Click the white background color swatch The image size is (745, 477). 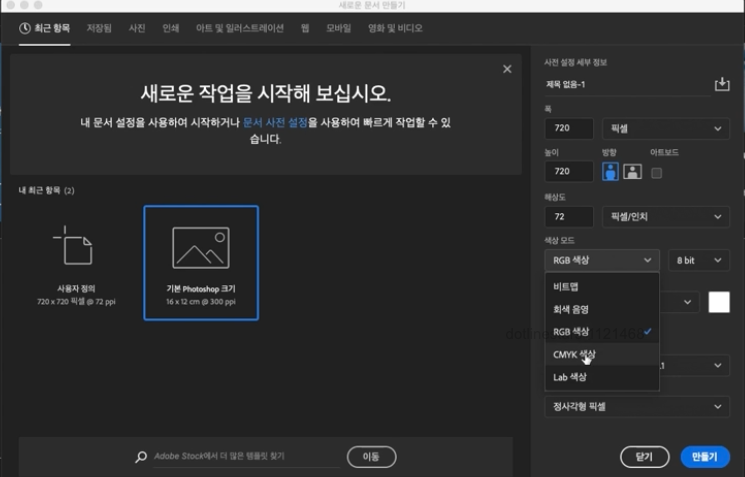719,302
